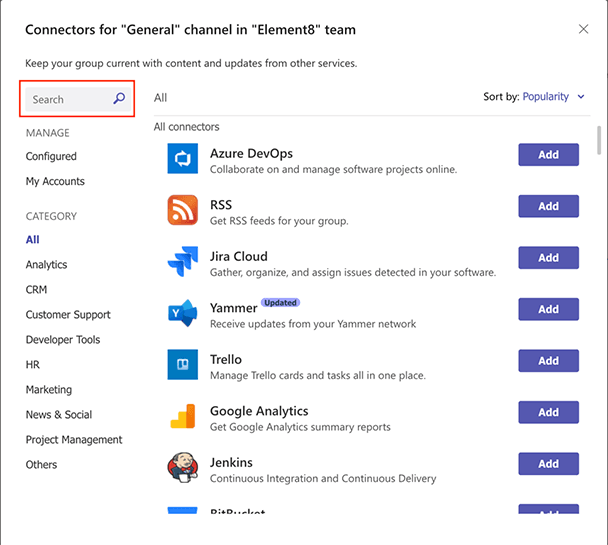608x545 pixels.
Task: Add the Jenkins connector
Action: (548, 464)
